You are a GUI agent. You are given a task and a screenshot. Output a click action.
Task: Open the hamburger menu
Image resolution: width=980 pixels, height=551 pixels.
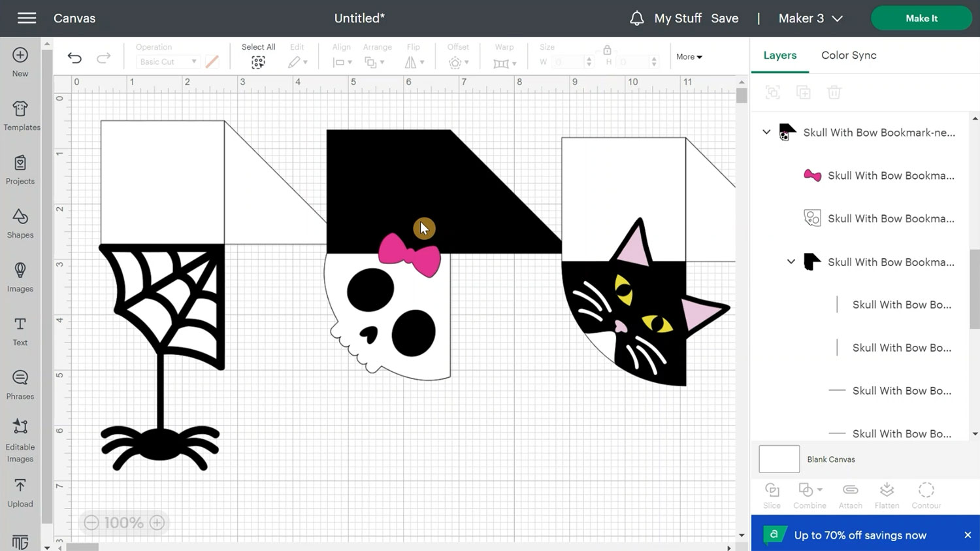coord(27,18)
